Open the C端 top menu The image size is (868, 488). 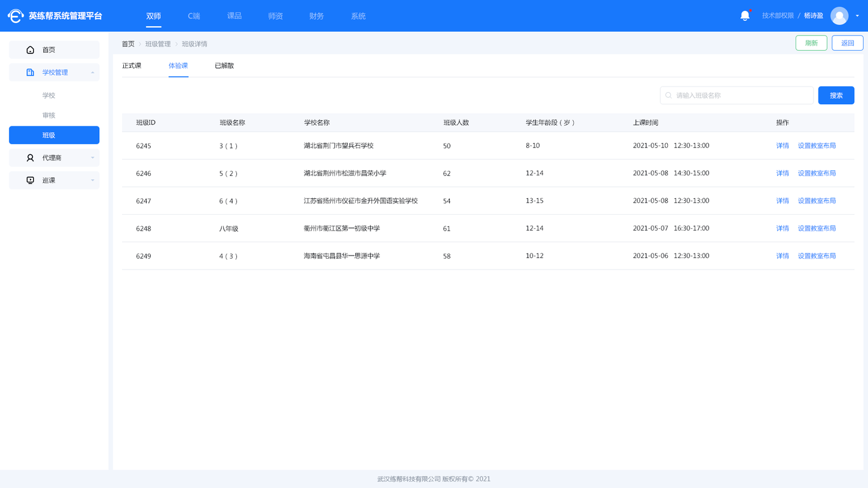click(x=194, y=16)
